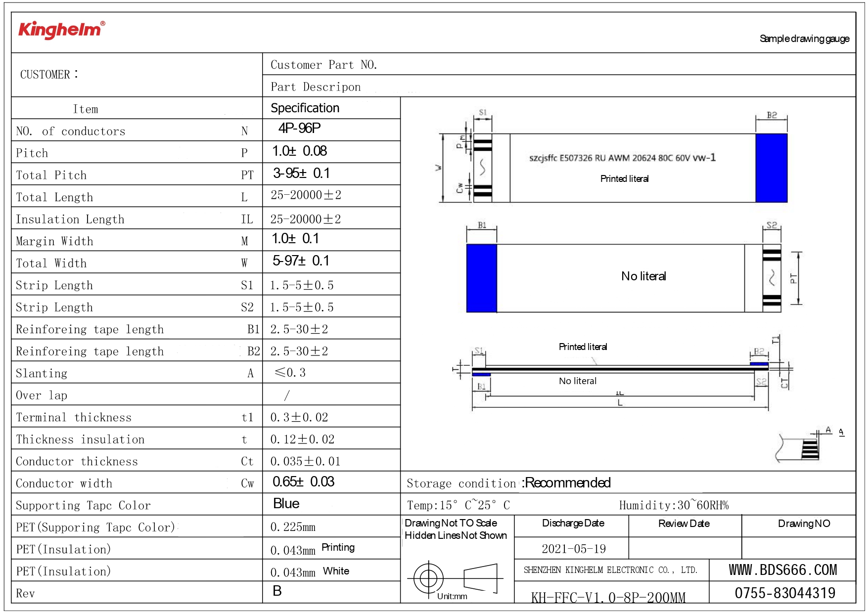868x613 pixels.
Task: Click the 'Drawing Not TO Scale' note
Action: click(x=451, y=523)
